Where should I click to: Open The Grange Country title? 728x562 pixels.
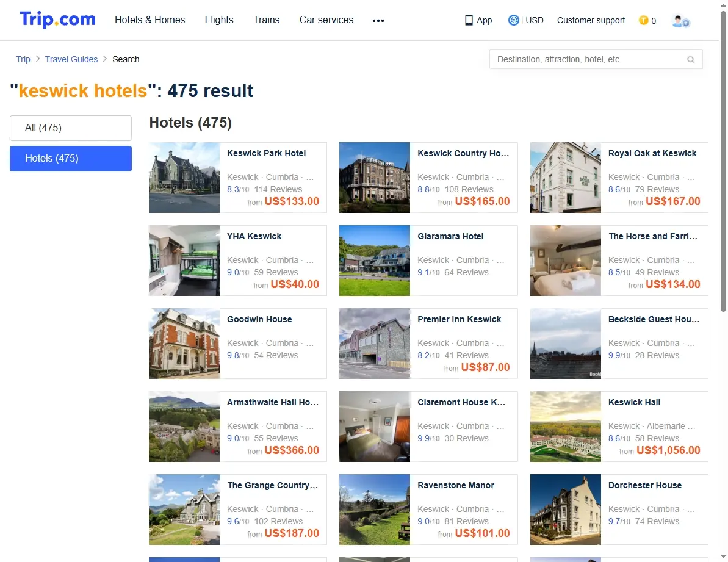click(273, 486)
